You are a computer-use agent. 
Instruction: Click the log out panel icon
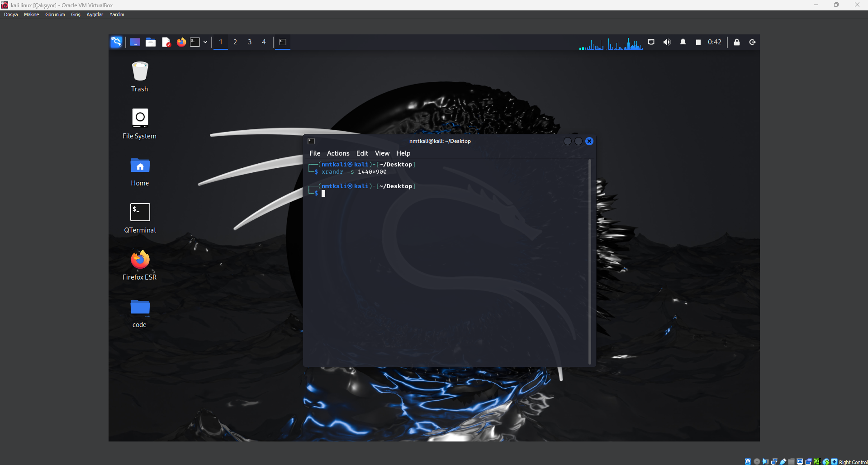click(x=753, y=42)
